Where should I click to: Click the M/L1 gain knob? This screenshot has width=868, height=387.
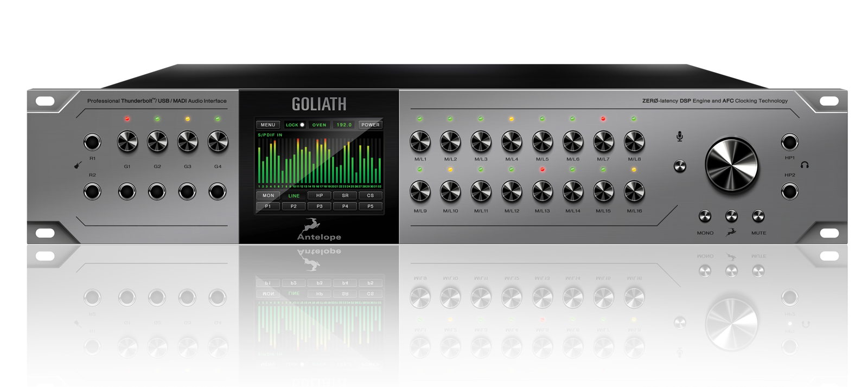(420, 142)
